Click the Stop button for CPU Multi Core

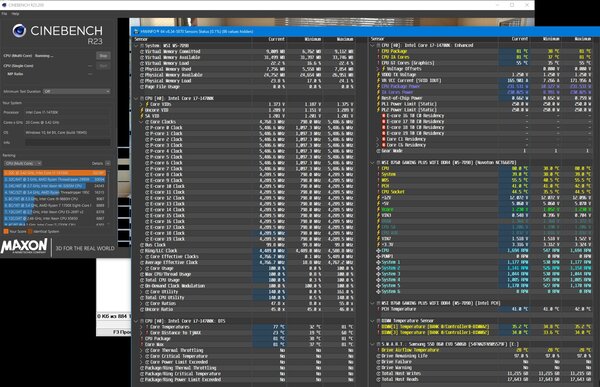tap(103, 56)
